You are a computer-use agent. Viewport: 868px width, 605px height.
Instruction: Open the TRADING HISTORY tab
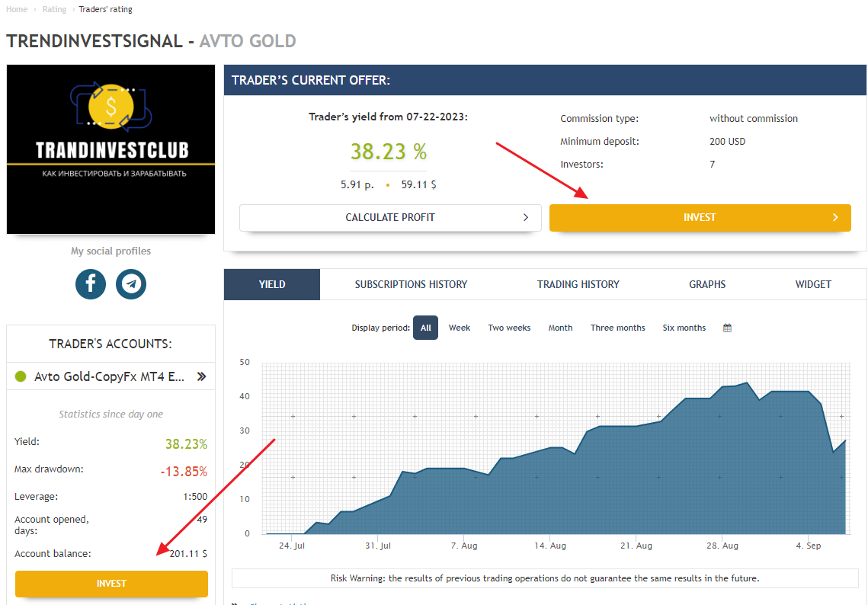[578, 284]
